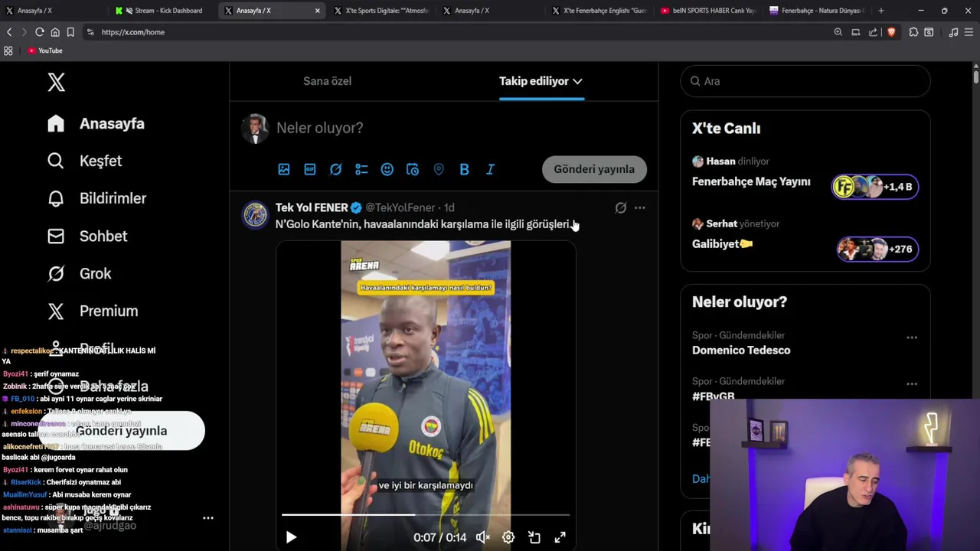
Task: Open the browser hamburger menu
Action: click(969, 32)
